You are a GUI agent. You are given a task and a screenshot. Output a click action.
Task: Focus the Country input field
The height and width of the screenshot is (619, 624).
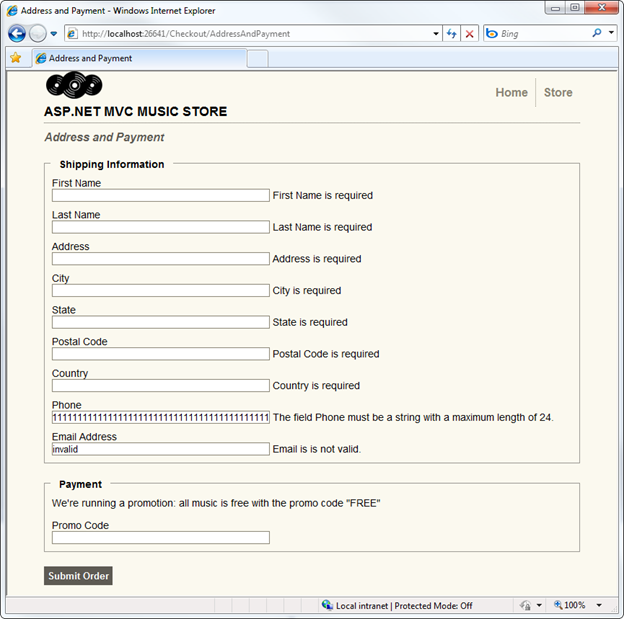pos(161,385)
